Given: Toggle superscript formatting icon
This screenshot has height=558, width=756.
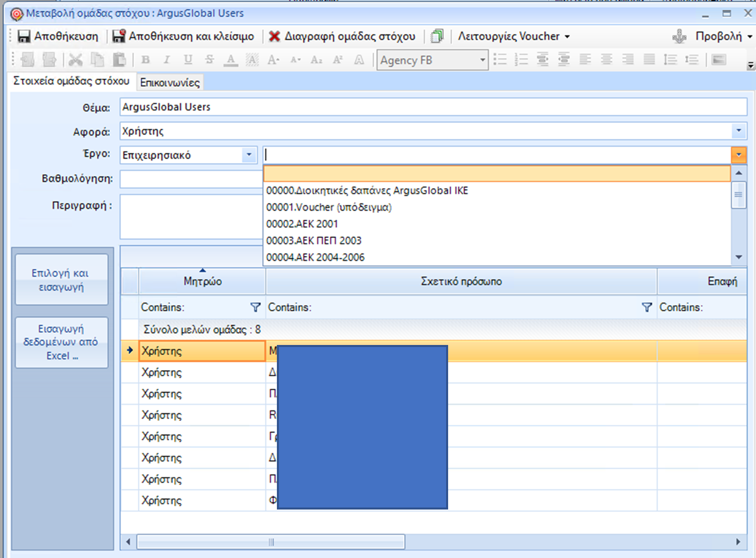Looking at the screenshot, I should (x=338, y=60).
